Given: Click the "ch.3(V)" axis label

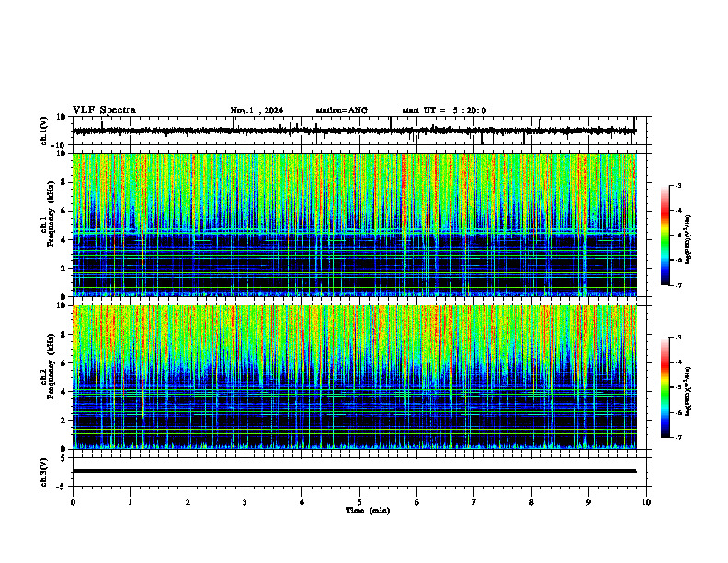Looking at the screenshot, I should tap(43, 472).
